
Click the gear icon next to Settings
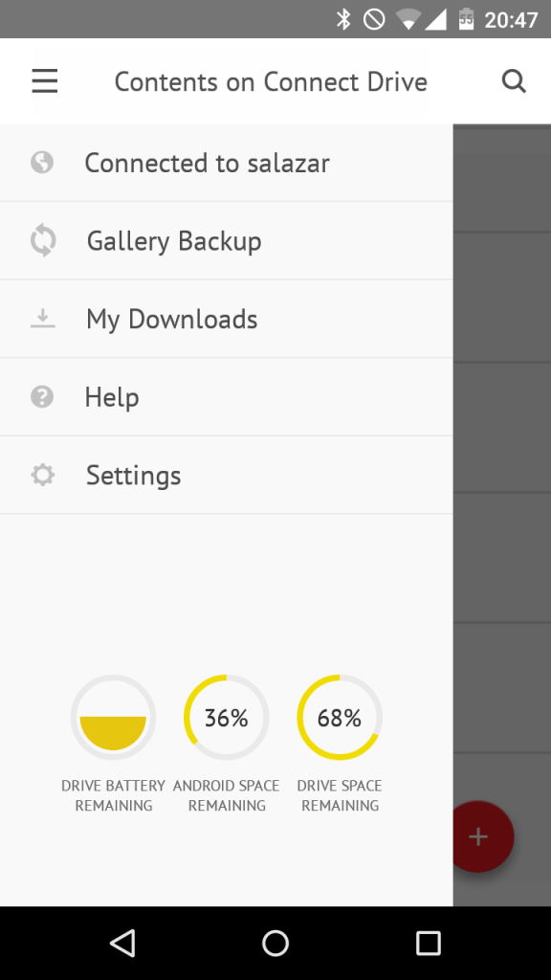pos(42,475)
